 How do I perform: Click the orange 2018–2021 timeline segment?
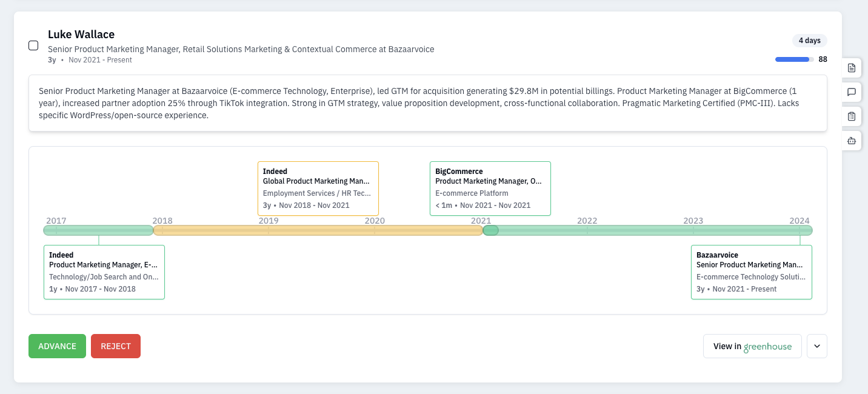click(x=318, y=230)
